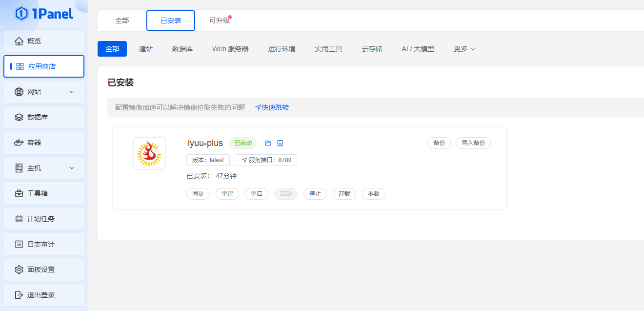Click the 已安装： 47分钟 text
Viewport: 644px width, 311px height.
click(x=212, y=176)
